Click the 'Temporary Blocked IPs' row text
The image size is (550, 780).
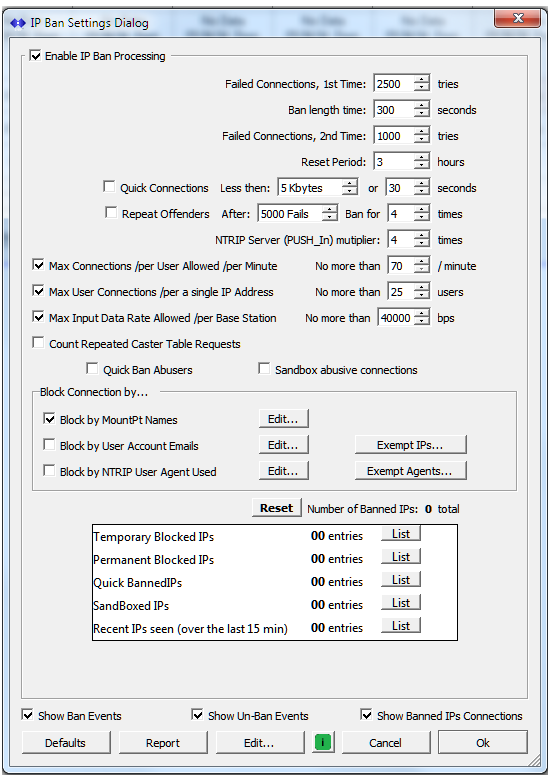click(x=154, y=537)
